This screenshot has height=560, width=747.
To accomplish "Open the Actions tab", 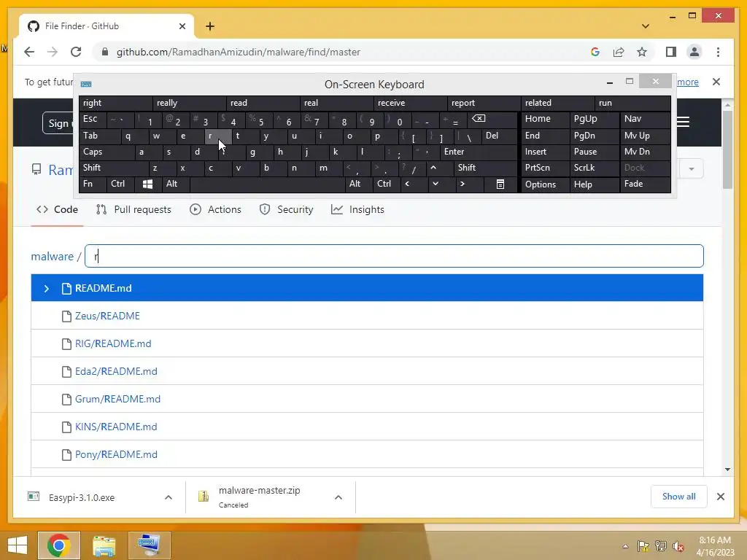I will coord(215,209).
